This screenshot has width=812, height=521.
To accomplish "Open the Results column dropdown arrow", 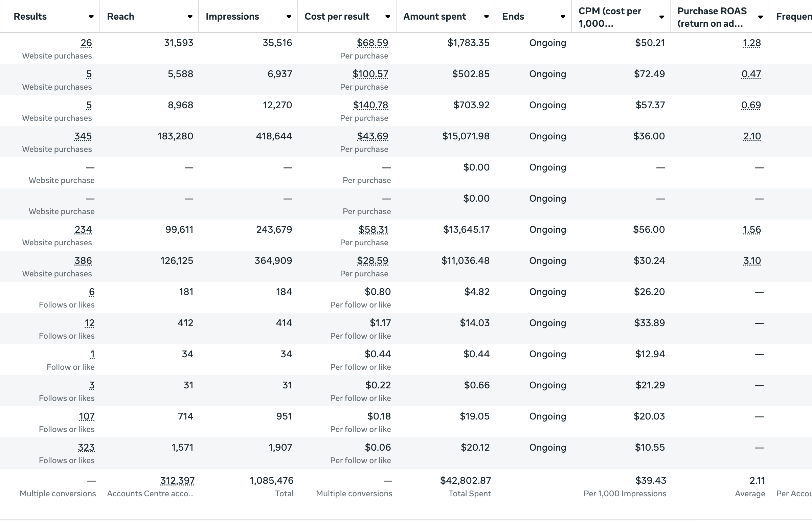I will tap(91, 17).
